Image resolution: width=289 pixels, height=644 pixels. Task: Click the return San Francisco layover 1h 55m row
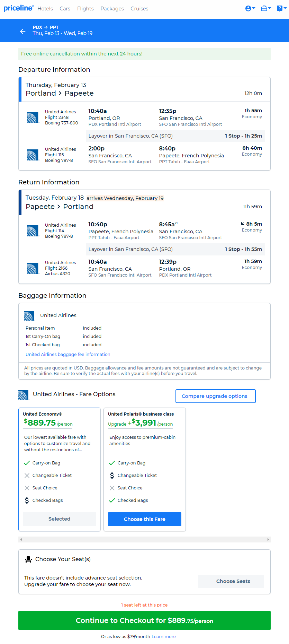pyautogui.click(x=175, y=249)
